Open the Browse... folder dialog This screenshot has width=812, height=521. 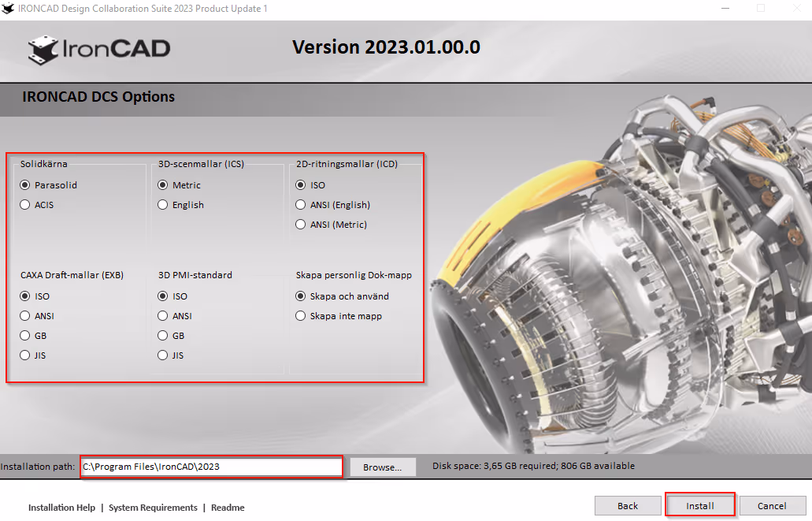pos(383,467)
